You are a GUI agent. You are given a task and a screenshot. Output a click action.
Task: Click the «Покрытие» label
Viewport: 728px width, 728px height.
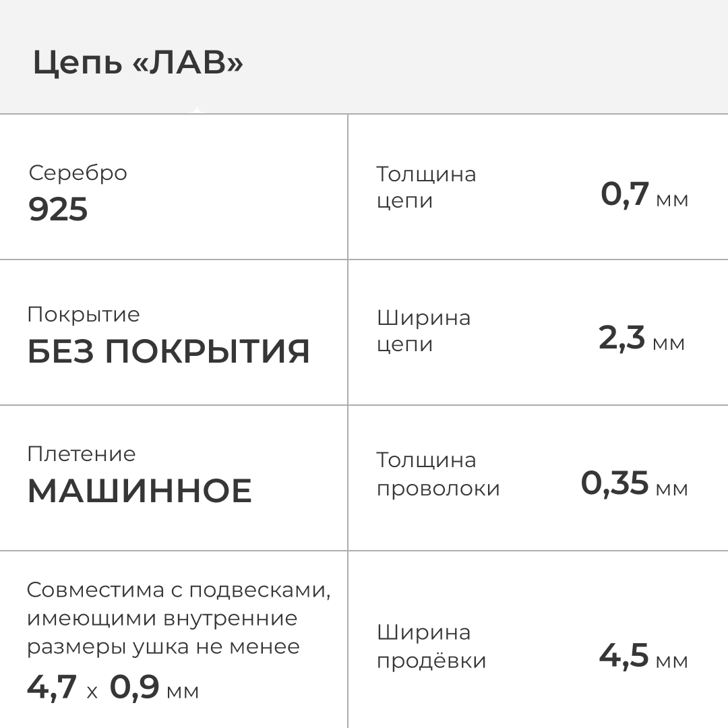click(x=84, y=315)
